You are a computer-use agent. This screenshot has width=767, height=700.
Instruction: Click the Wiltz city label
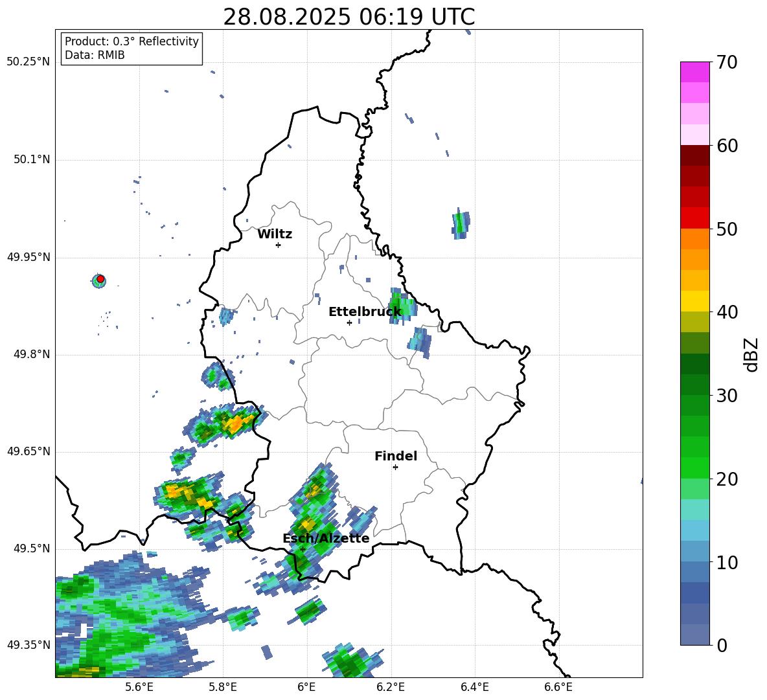coord(275,234)
